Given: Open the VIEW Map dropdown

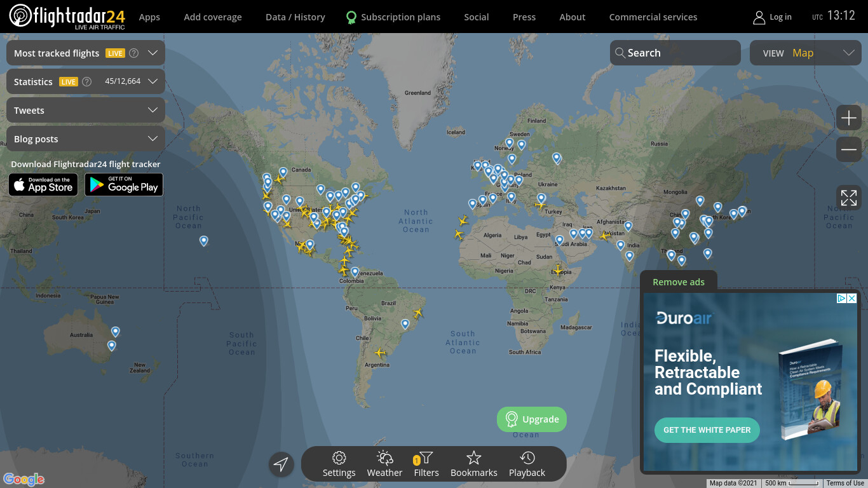Looking at the screenshot, I should coord(806,53).
